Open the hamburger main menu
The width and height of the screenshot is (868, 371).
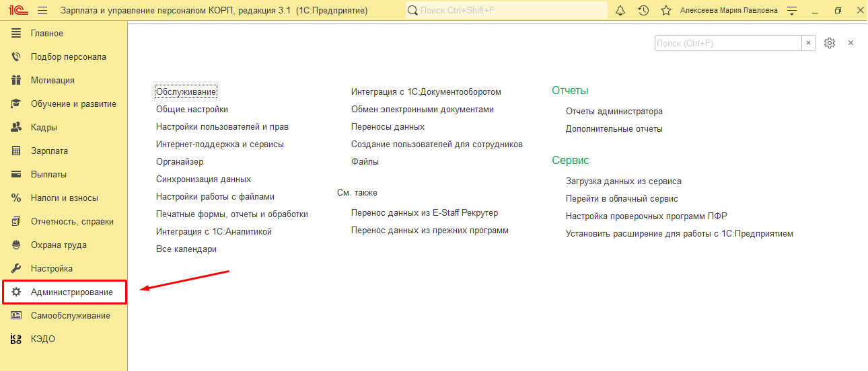(x=42, y=10)
